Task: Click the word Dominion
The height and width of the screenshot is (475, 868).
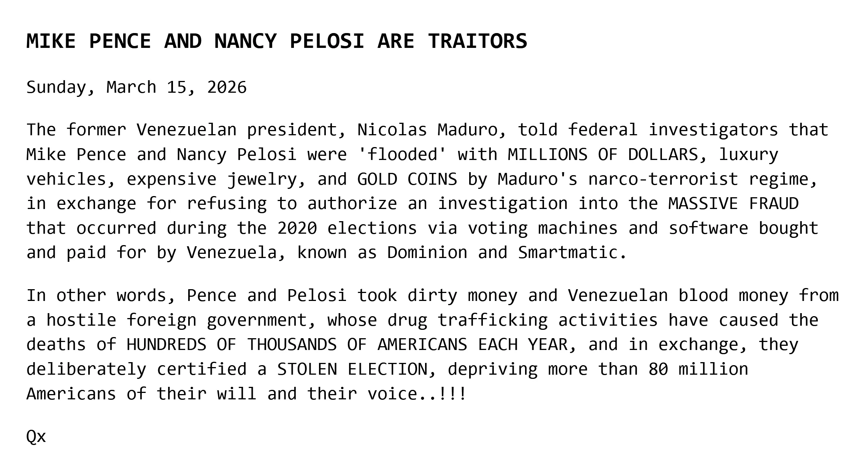Action: pos(427,252)
